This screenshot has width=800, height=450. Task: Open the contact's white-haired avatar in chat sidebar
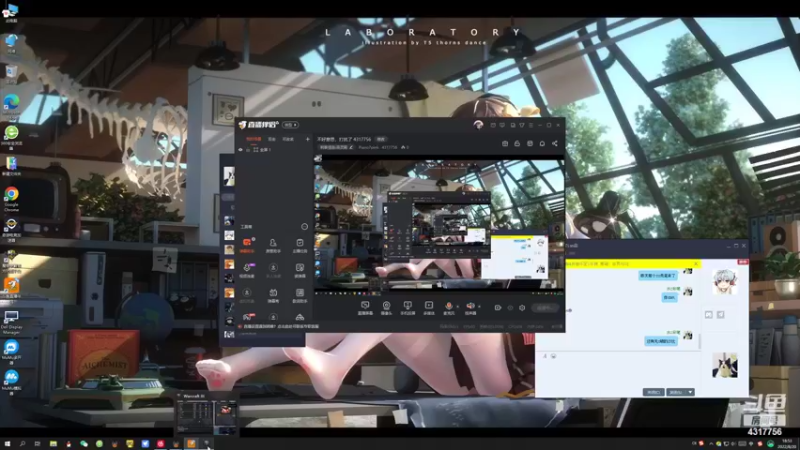724,282
